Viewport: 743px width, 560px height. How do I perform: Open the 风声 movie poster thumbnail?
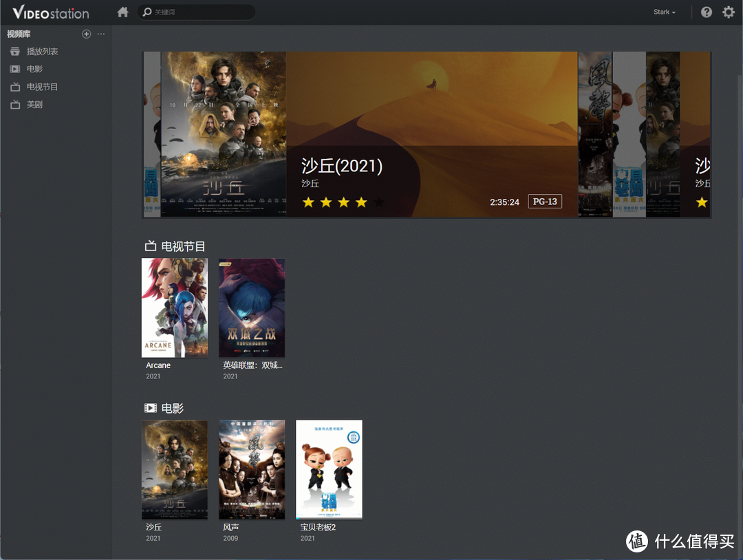coord(252,469)
